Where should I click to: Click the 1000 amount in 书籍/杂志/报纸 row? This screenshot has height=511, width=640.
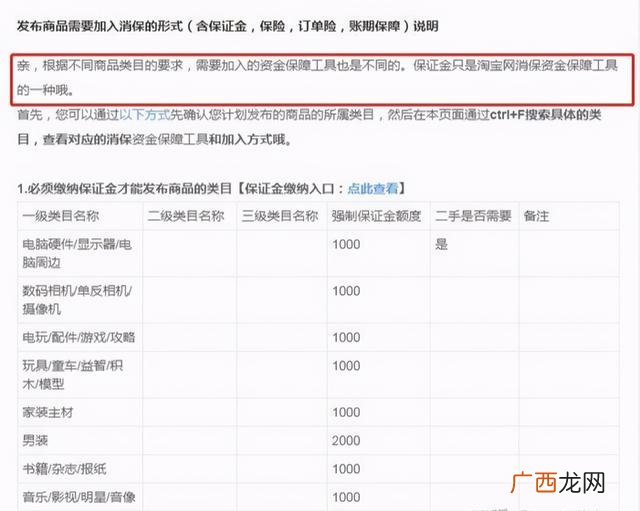(346, 469)
